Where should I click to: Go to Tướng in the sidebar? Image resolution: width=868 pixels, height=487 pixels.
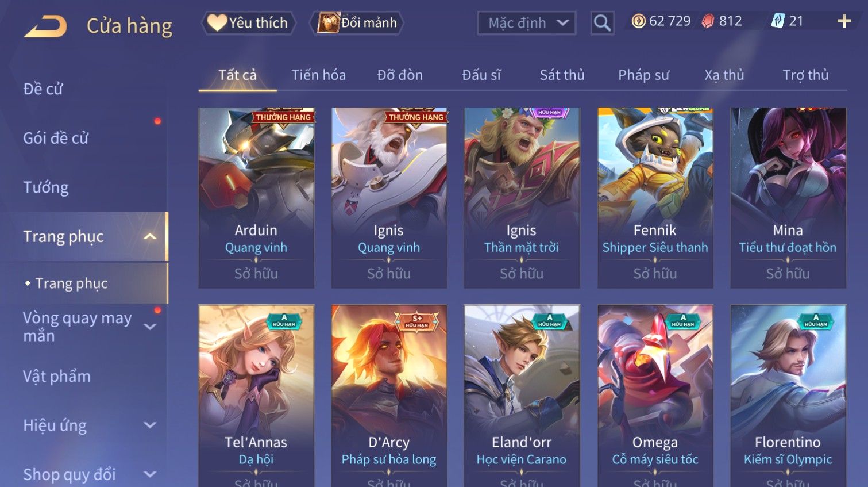(x=46, y=187)
